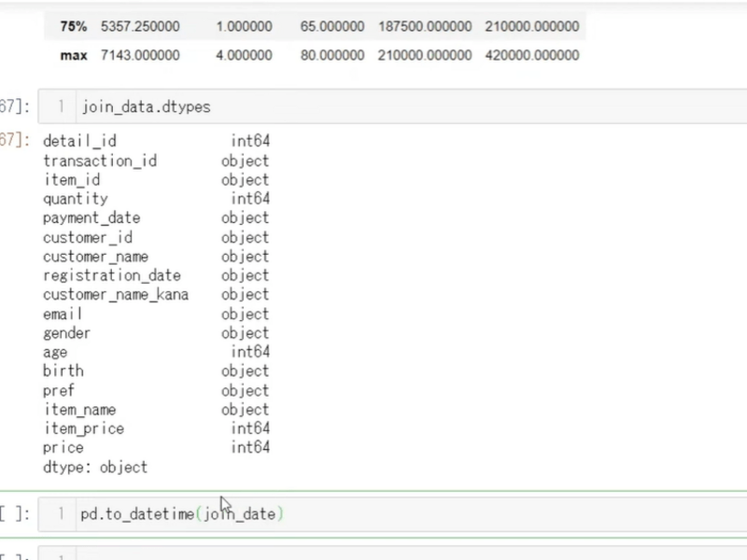The width and height of the screenshot is (747, 560).
Task: Click the registration_date output line
Action: click(x=112, y=275)
